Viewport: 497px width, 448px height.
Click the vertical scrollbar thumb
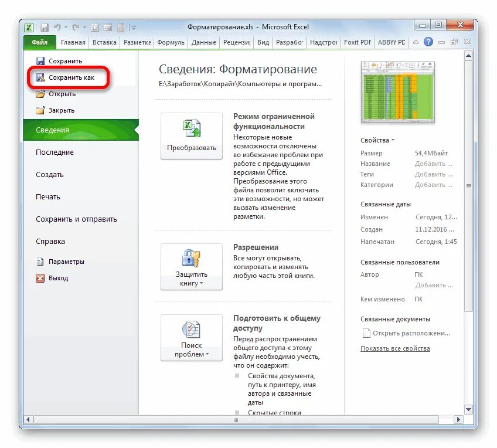[468, 186]
